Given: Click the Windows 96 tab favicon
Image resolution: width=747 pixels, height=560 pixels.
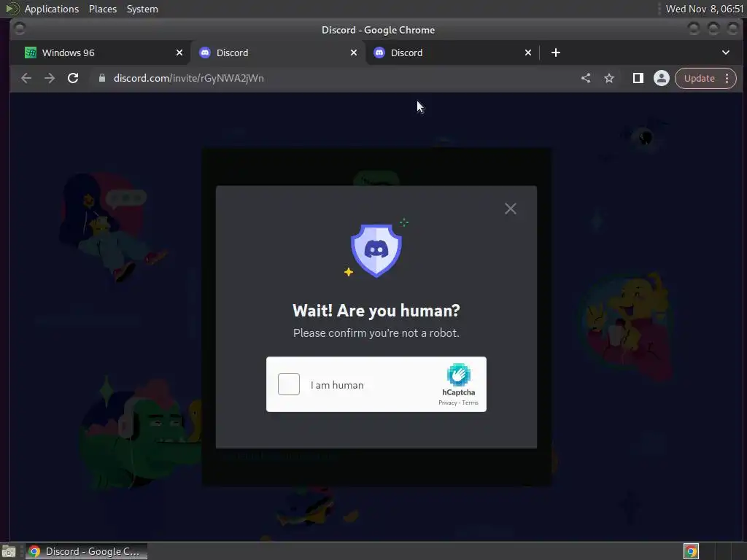Looking at the screenshot, I should [31, 52].
